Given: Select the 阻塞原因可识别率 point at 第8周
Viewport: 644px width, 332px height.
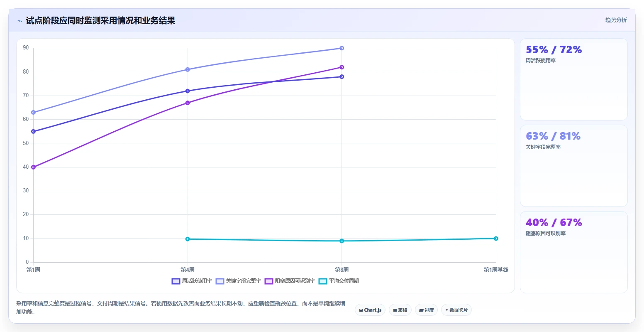Looking at the screenshot, I should [x=342, y=67].
